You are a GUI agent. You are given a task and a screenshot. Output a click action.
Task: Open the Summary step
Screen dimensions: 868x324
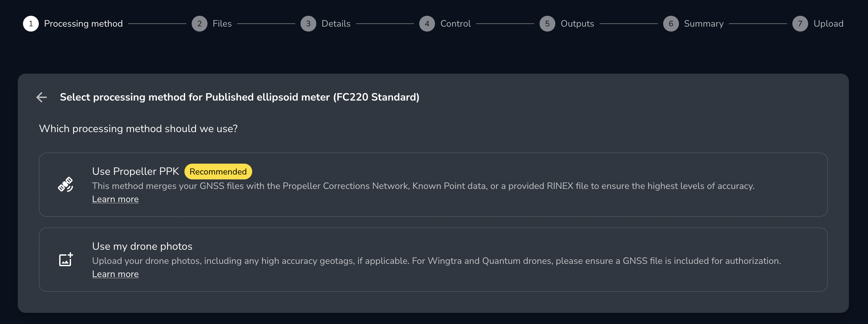(704, 24)
